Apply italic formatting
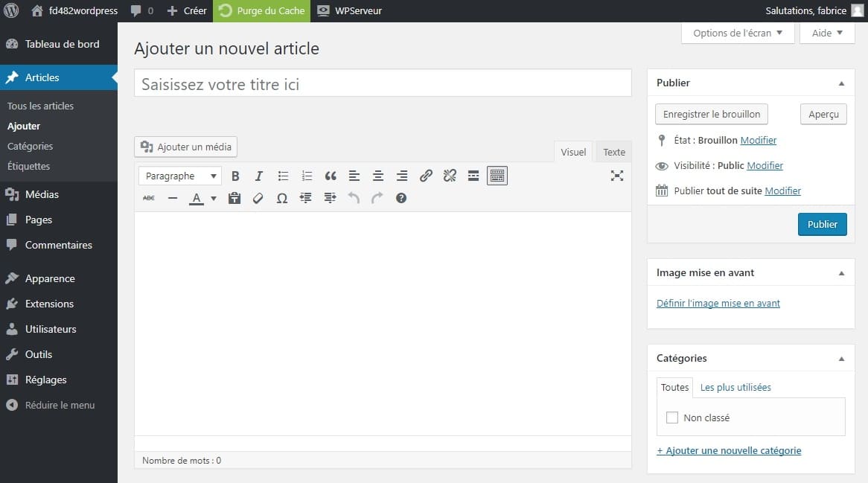The image size is (868, 483). pos(258,176)
